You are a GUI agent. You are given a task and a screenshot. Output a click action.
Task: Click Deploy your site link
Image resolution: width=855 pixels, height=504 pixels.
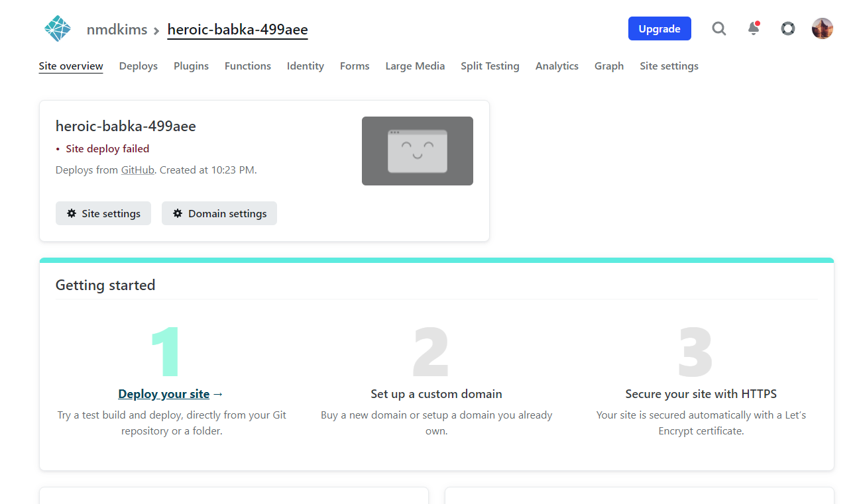[x=164, y=394]
